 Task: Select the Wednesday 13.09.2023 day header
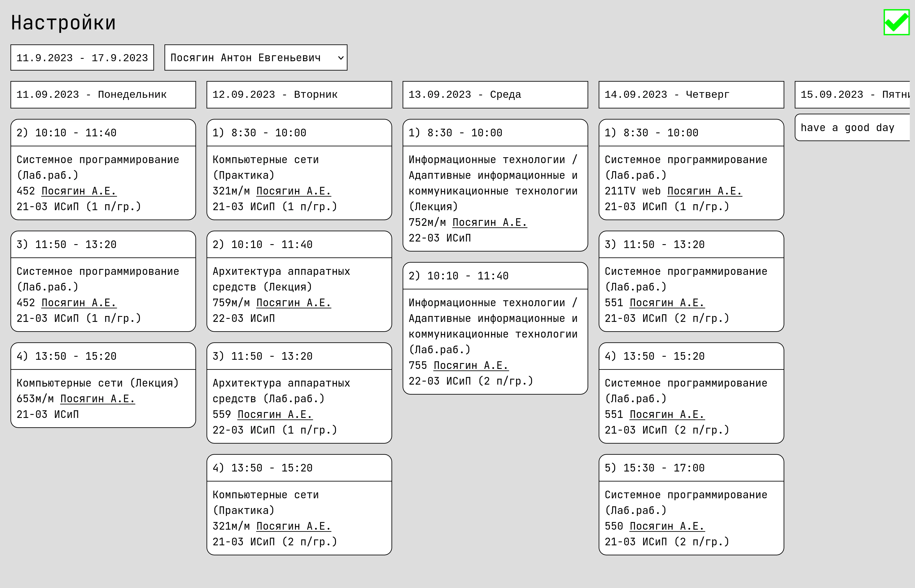pos(495,95)
